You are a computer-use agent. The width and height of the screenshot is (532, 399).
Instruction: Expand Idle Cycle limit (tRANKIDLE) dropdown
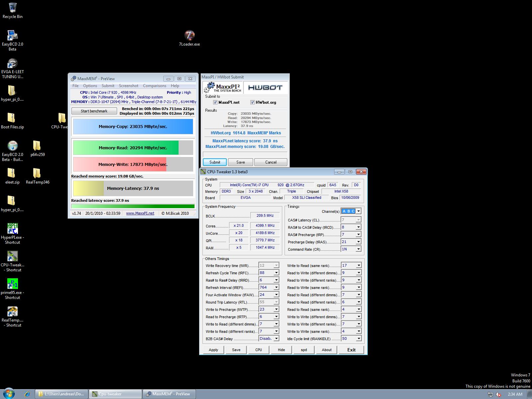coord(358,338)
